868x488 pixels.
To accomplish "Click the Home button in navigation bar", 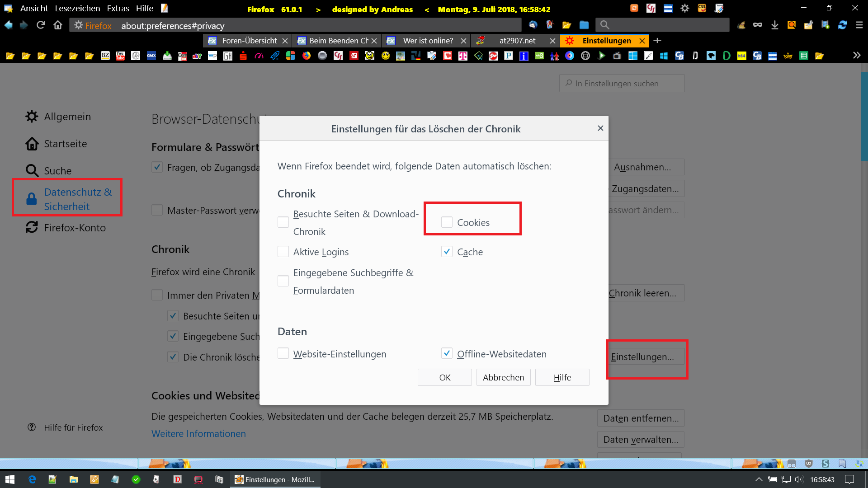I will point(58,25).
